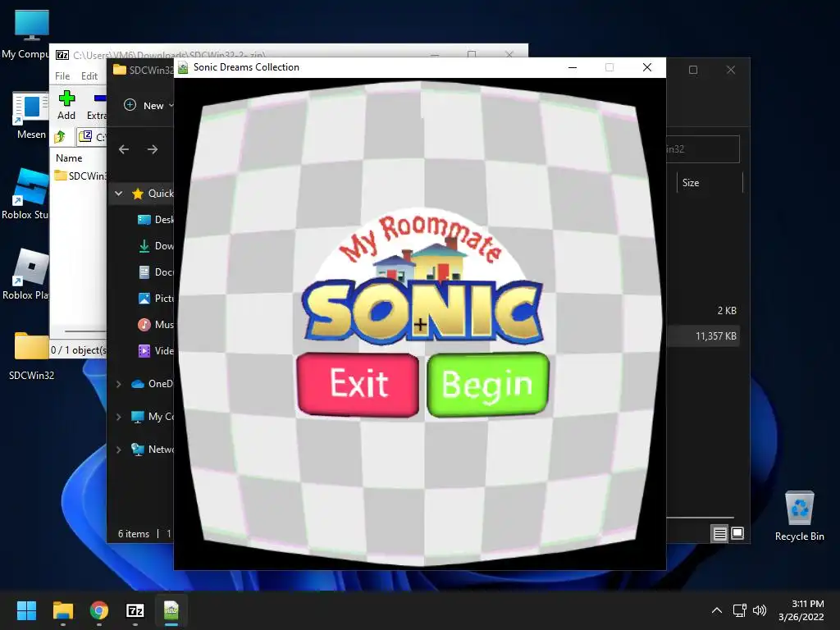Open the clock and date flyout

click(x=801, y=610)
